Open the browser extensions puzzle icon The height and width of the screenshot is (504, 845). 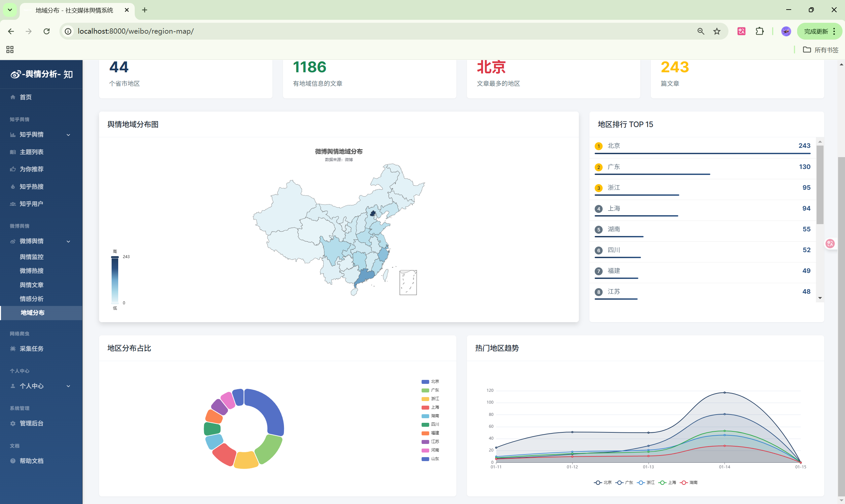(x=760, y=31)
